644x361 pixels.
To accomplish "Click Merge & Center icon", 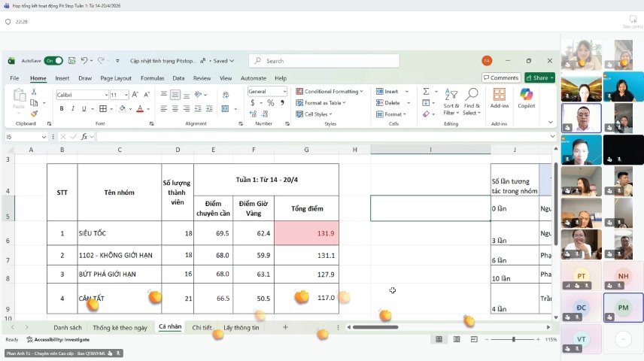I will pyautogui.click(x=225, y=108).
